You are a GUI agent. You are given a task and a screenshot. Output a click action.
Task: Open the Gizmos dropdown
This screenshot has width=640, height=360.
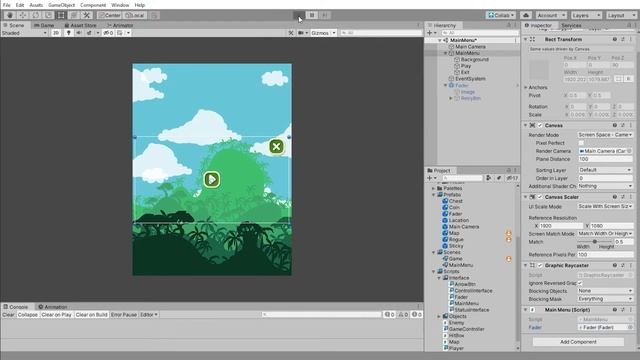tap(323, 33)
